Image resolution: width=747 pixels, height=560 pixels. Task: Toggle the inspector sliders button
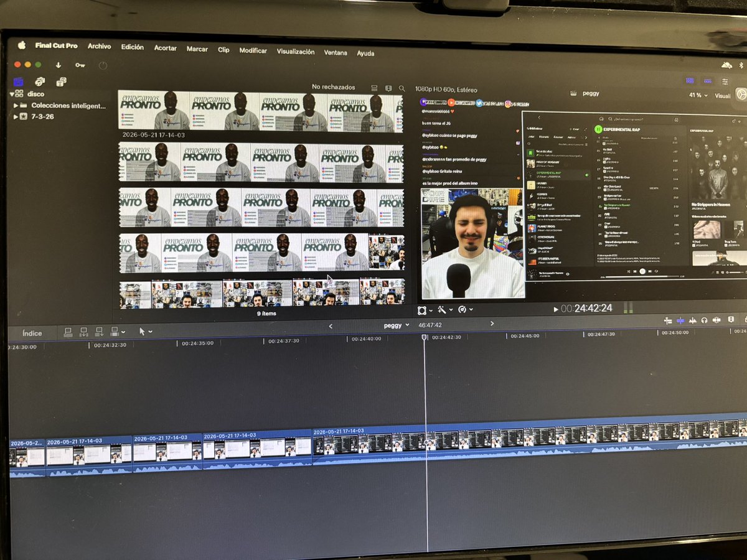725,82
